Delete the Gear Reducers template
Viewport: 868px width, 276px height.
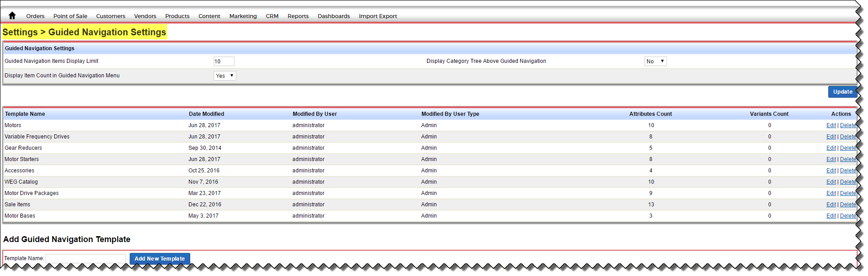pyautogui.click(x=848, y=148)
